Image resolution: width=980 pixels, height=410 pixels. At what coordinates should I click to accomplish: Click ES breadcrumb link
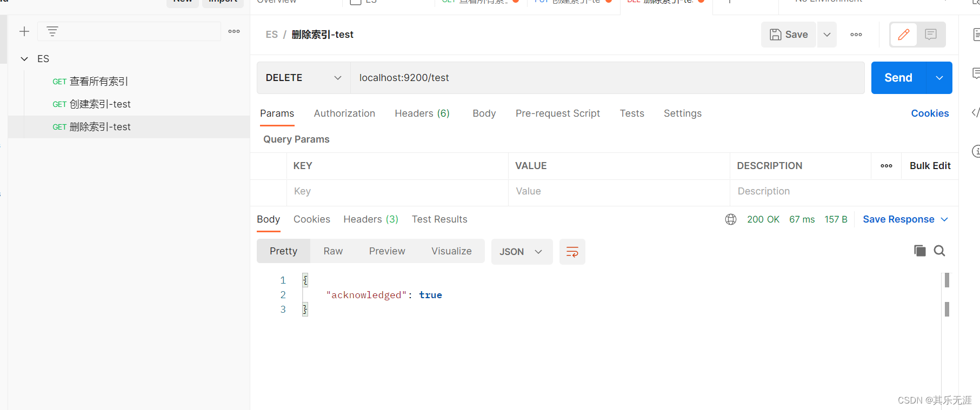(x=271, y=35)
